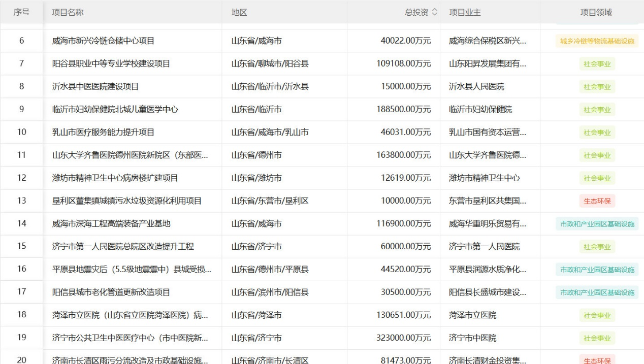Open 潍坊市精神卫生中心病房楼扩建项目

(115, 178)
